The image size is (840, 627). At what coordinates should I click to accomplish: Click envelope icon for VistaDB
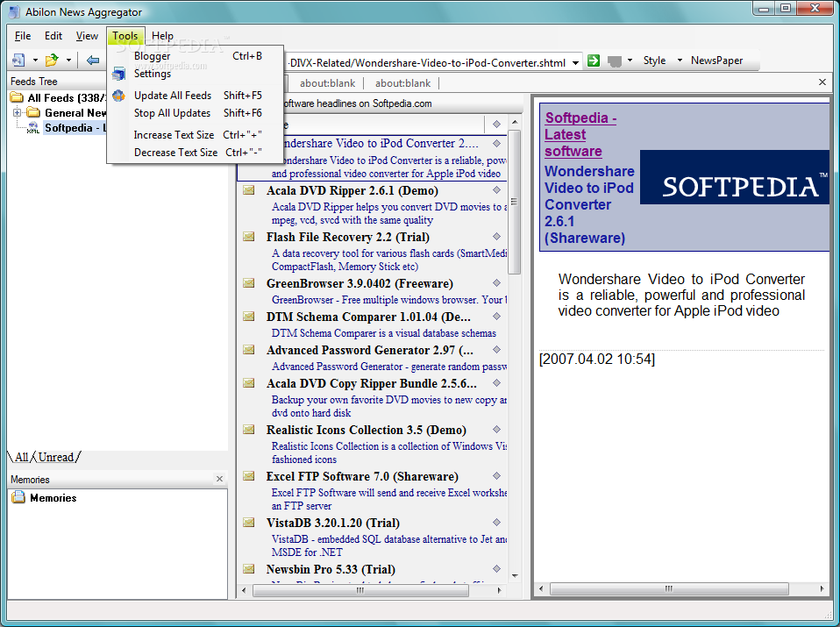point(248,522)
